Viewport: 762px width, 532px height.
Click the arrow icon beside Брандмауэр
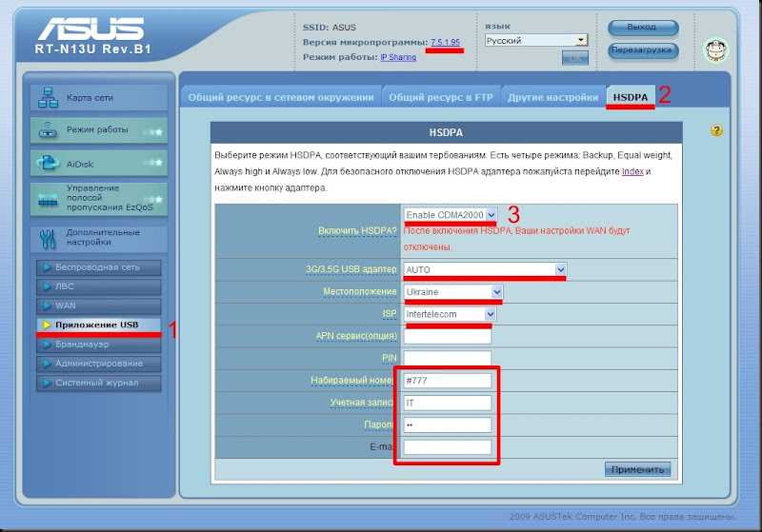click(47, 345)
